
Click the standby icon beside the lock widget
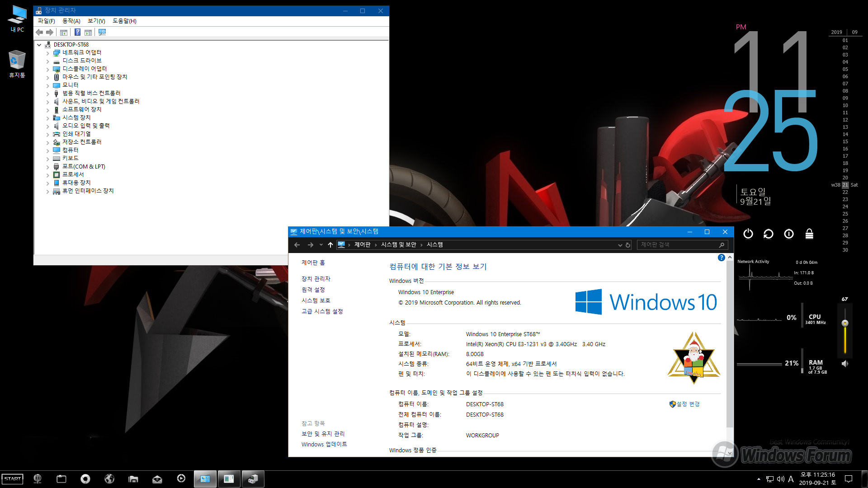click(789, 234)
